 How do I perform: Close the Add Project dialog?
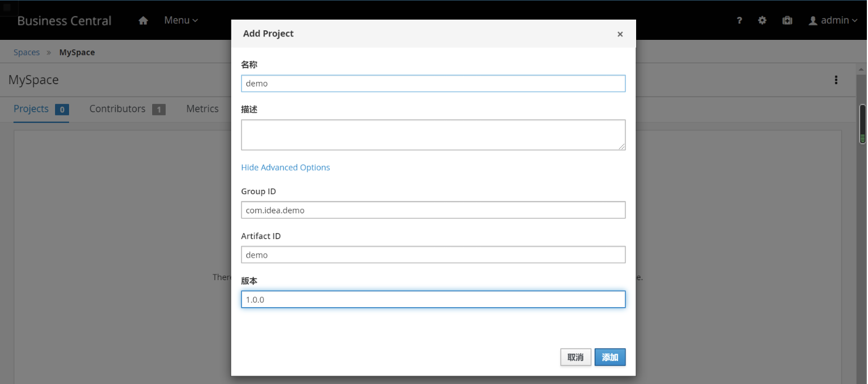(620, 34)
